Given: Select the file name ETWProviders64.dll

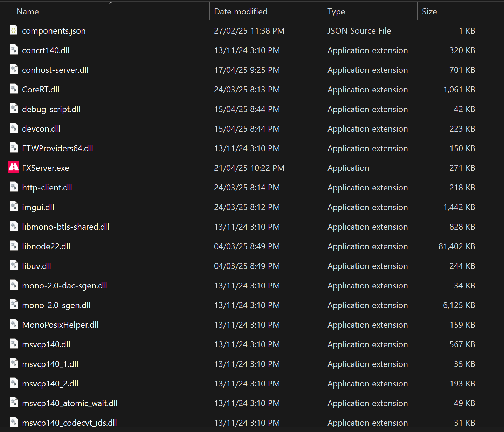Looking at the screenshot, I should pyautogui.click(x=57, y=148).
